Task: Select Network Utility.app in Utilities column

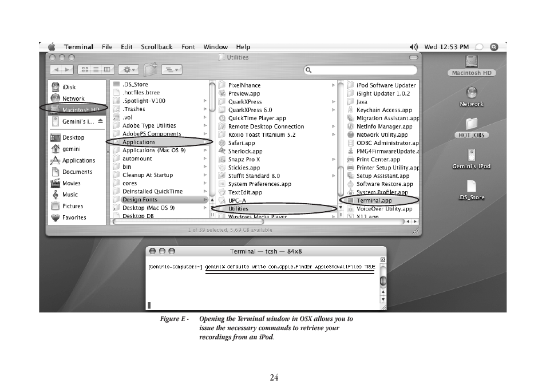Action: tap(382, 134)
